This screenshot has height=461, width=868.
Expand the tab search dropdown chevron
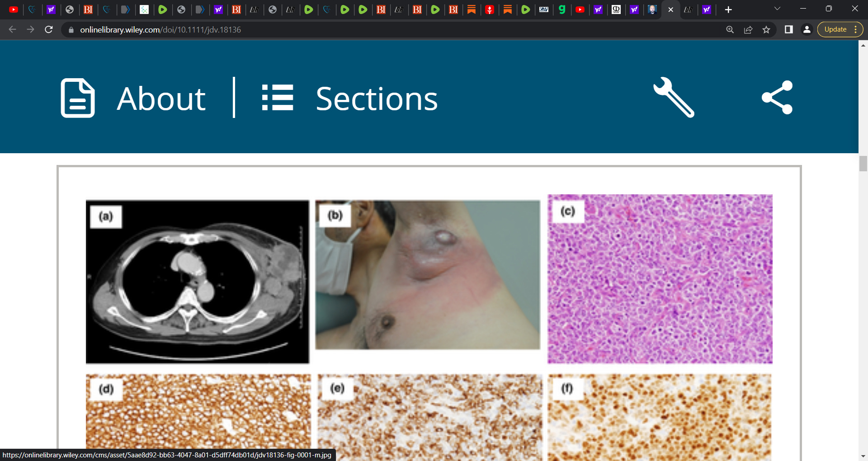coord(777,9)
